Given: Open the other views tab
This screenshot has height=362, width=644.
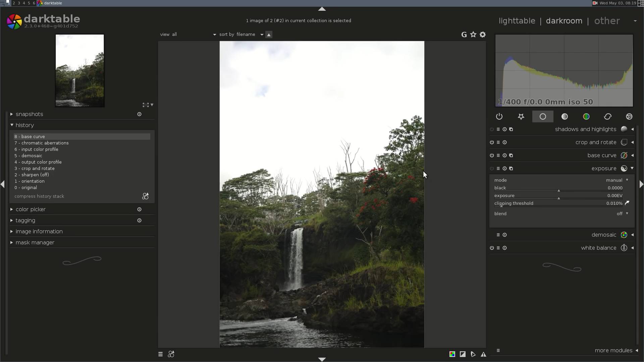Looking at the screenshot, I should [x=606, y=21].
